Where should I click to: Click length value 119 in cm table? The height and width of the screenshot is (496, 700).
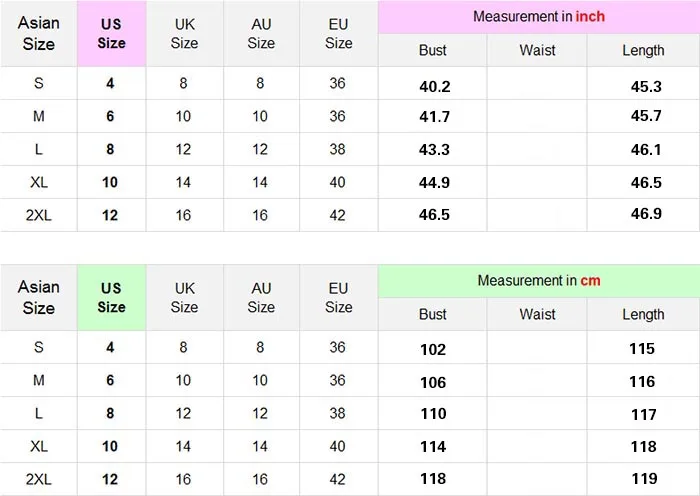tap(644, 479)
